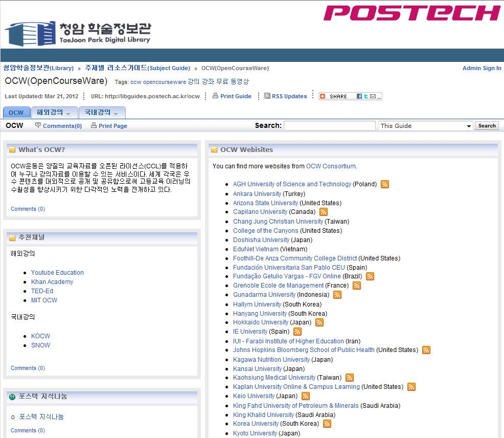Open the RSS icon for Kaplan University Online

(411, 387)
